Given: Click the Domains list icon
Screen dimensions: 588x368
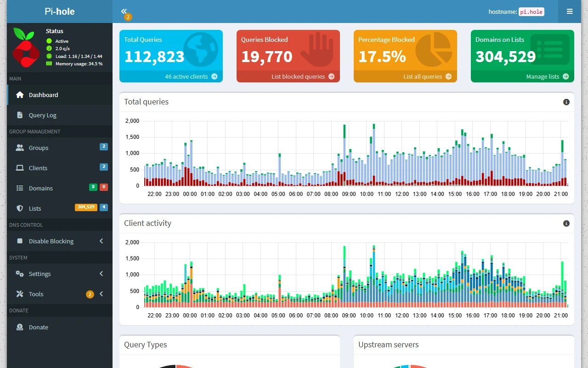Looking at the screenshot, I should (20, 188).
